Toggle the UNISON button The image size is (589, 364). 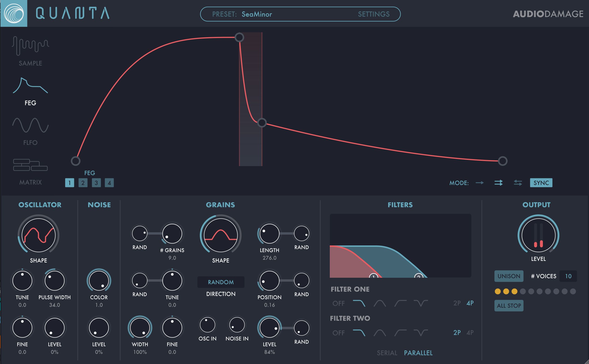[509, 276]
